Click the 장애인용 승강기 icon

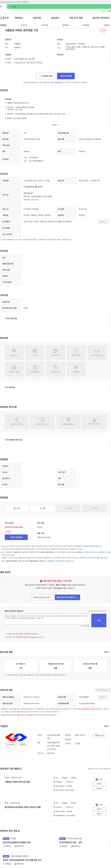pos(43,422)
